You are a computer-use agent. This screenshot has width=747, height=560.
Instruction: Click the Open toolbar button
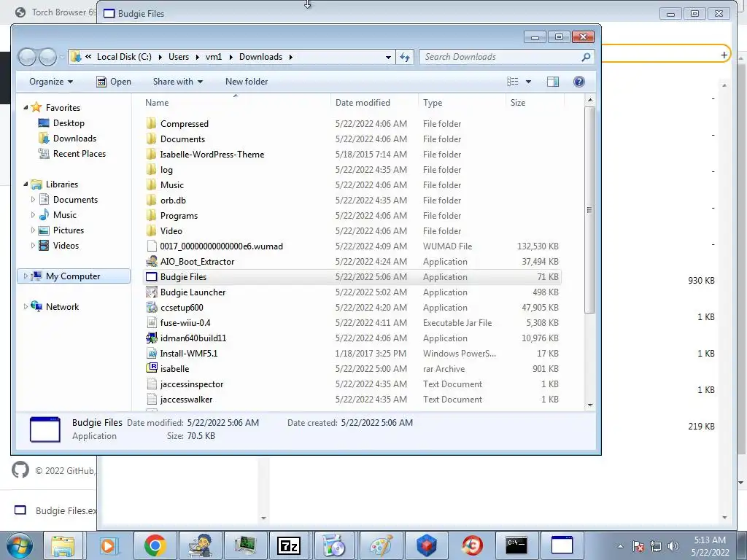(114, 82)
